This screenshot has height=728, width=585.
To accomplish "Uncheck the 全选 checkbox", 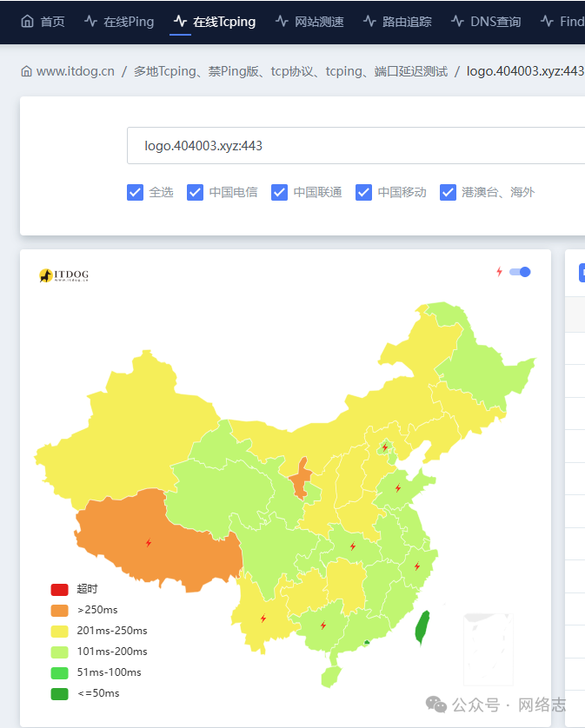I will 135,192.
